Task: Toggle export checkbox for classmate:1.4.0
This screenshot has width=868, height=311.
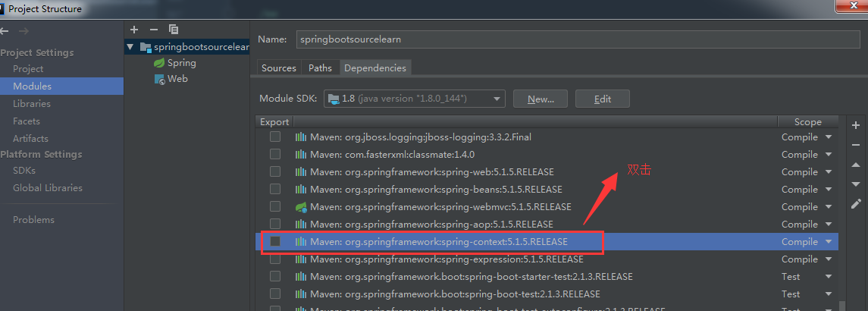Action: [275, 154]
